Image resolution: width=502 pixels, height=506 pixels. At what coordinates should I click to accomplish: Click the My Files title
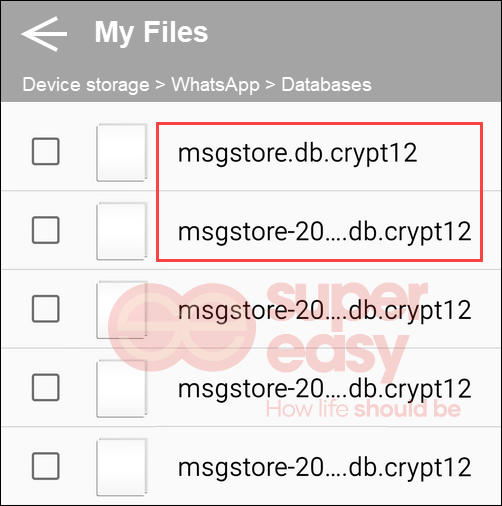pos(151,33)
